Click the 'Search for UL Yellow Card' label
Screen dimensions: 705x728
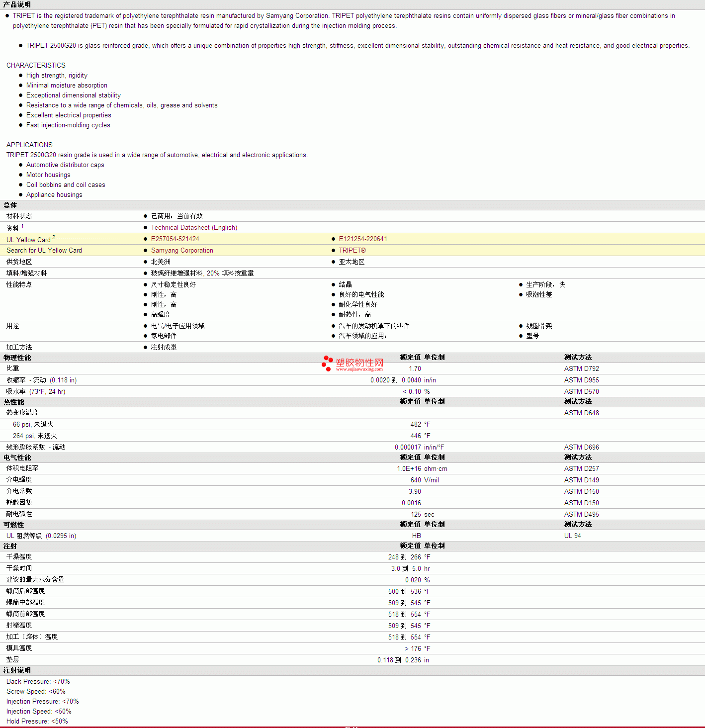pyautogui.click(x=44, y=251)
